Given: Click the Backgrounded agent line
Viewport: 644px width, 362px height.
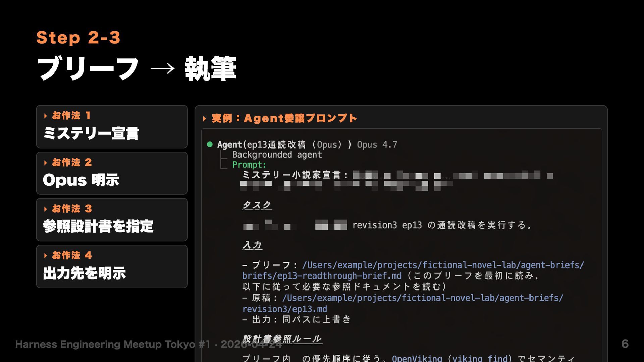Looking at the screenshot, I should coord(277,155).
